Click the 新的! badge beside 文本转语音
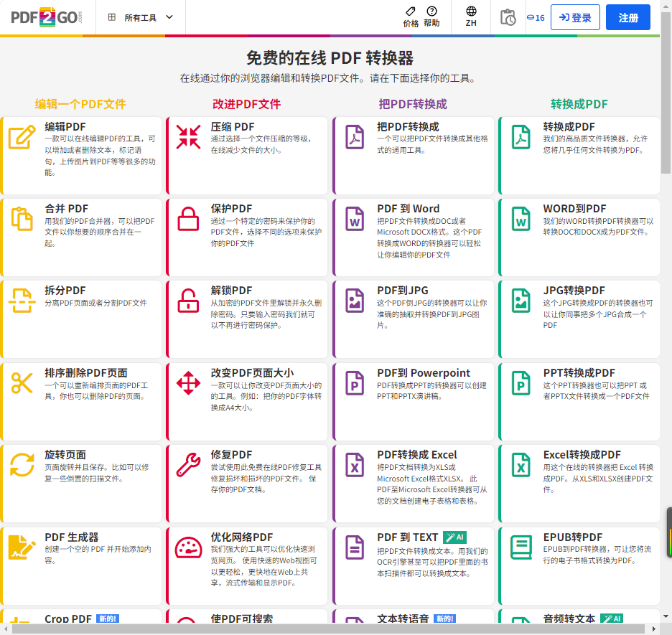 click(x=445, y=618)
